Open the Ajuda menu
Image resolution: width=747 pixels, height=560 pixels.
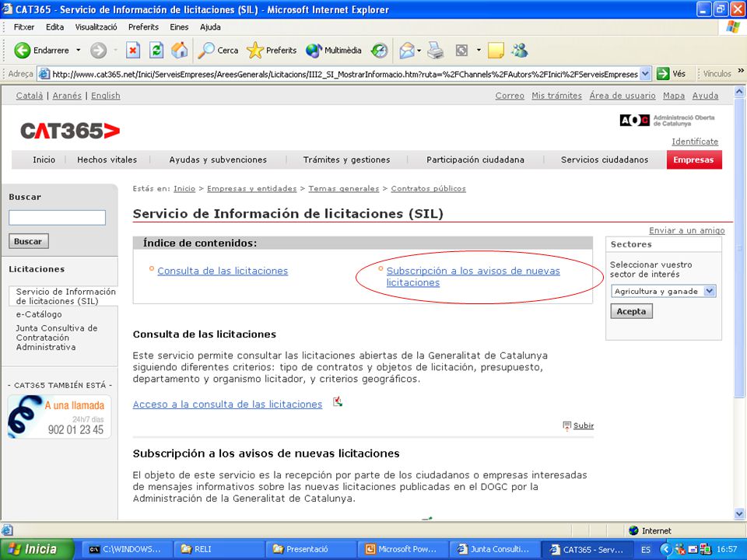tap(210, 27)
